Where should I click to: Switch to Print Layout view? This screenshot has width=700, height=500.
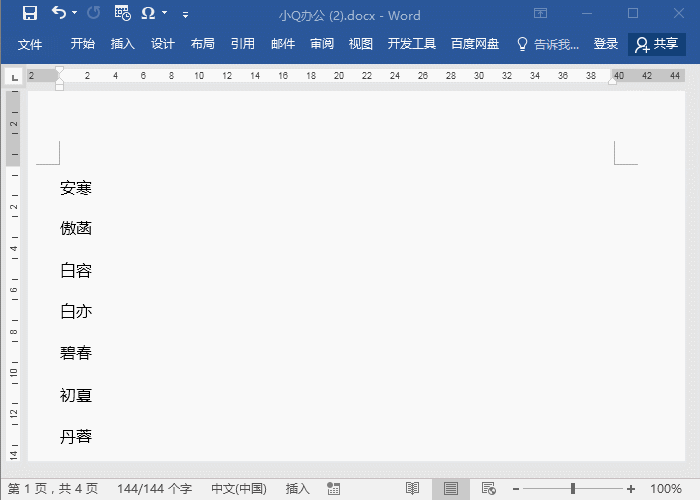[450, 489]
